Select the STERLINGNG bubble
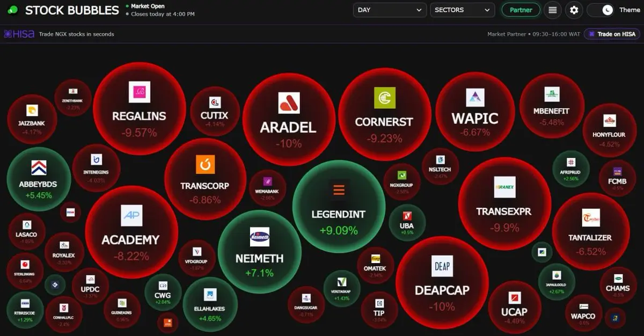The image size is (644, 336). 25,272
